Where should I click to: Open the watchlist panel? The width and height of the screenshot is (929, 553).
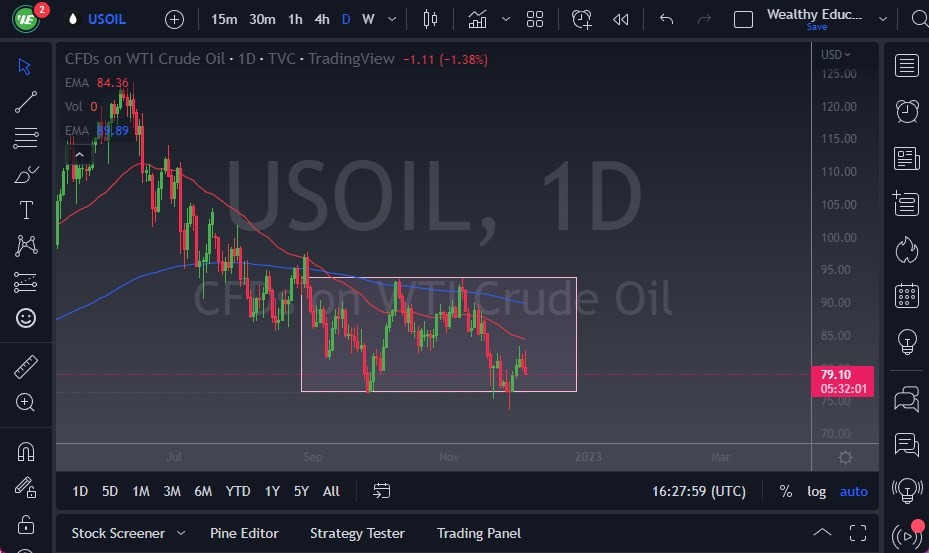click(x=906, y=65)
